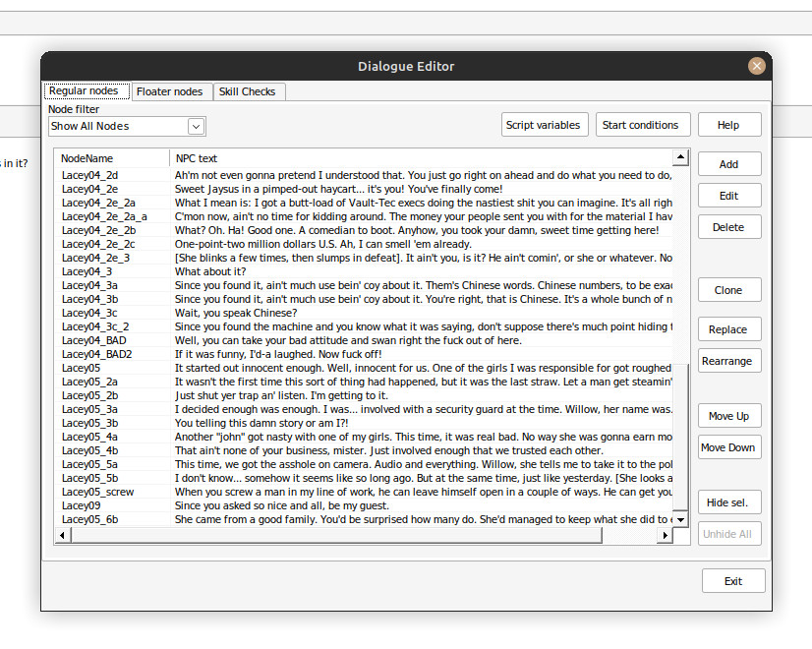Edit the selected node

point(729,196)
